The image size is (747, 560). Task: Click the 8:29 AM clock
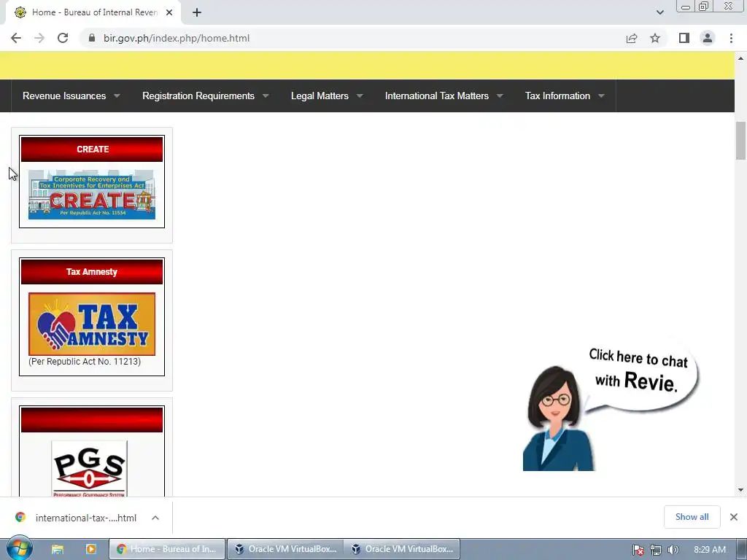pyautogui.click(x=710, y=550)
